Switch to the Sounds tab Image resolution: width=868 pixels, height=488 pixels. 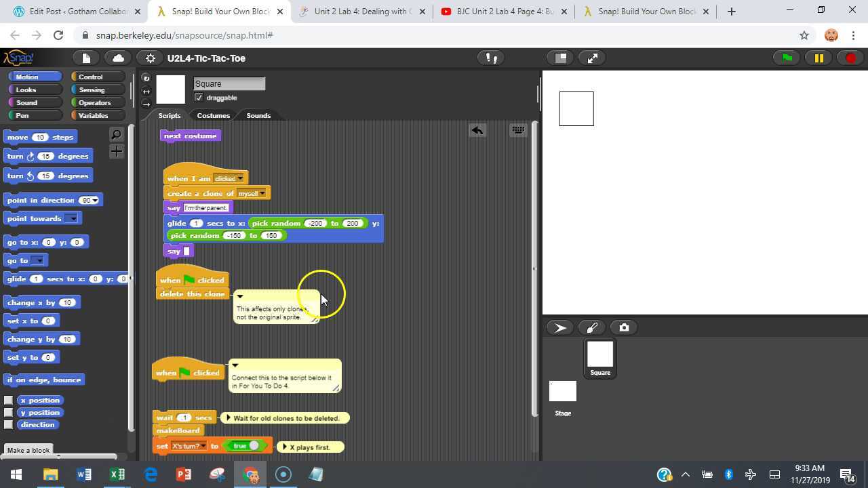coord(258,115)
